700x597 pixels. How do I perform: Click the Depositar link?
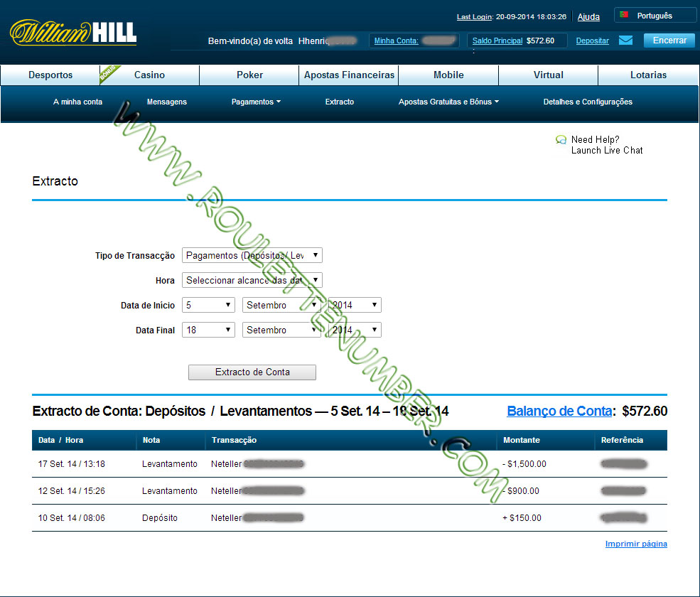click(x=593, y=41)
